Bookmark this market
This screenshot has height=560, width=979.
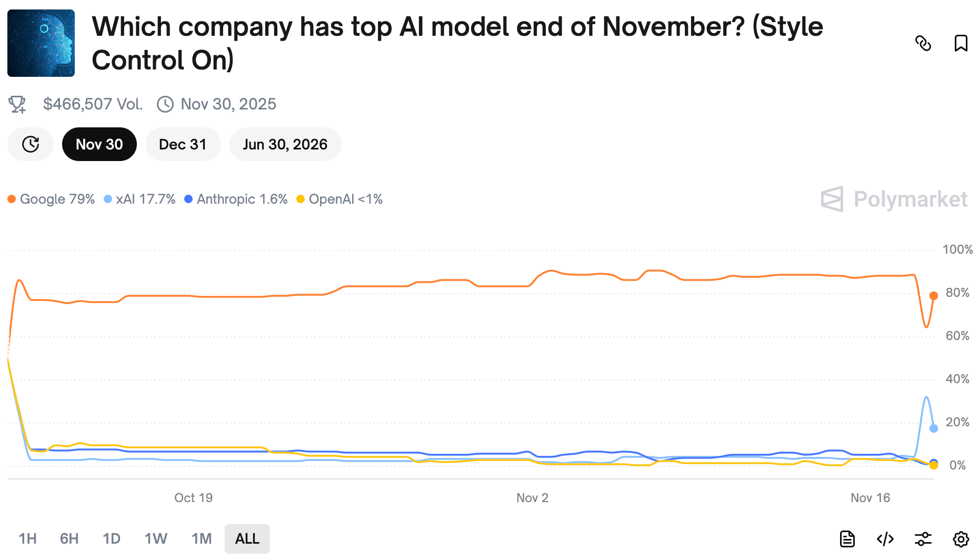(961, 43)
